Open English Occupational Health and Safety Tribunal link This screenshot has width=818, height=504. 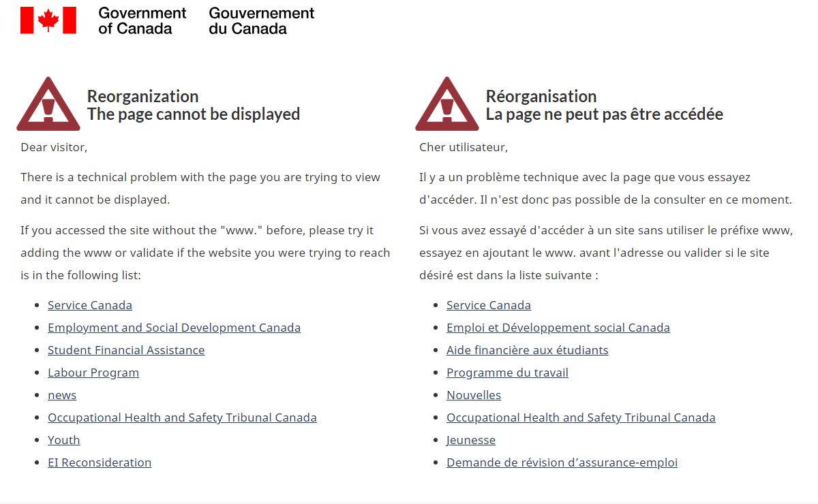(182, 418)
